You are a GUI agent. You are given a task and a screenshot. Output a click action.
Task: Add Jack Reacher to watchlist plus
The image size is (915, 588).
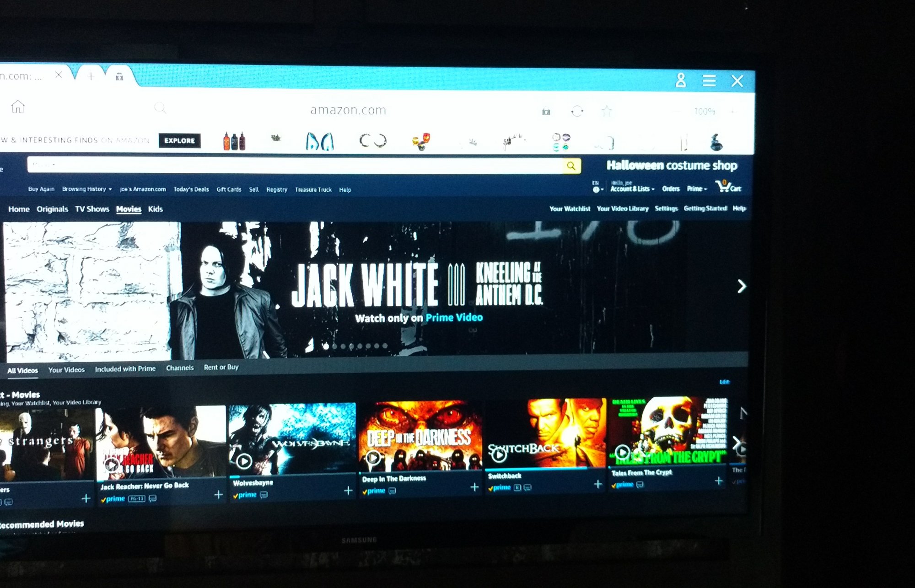pos(219,495)
